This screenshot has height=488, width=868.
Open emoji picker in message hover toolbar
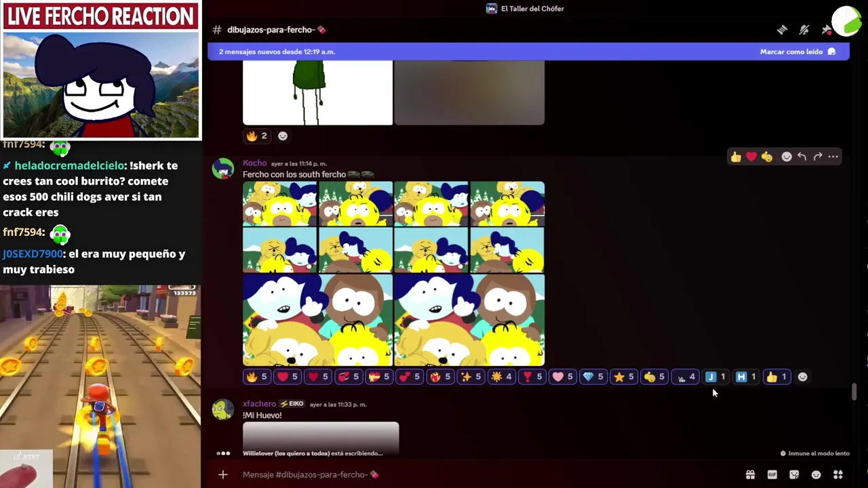pyautogui.click(x=787, y=157)
